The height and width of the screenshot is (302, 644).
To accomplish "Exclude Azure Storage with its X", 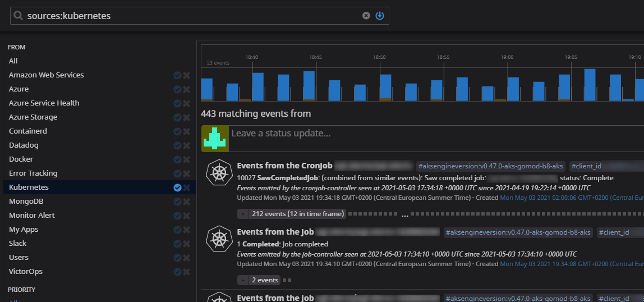I will (186, 117).
